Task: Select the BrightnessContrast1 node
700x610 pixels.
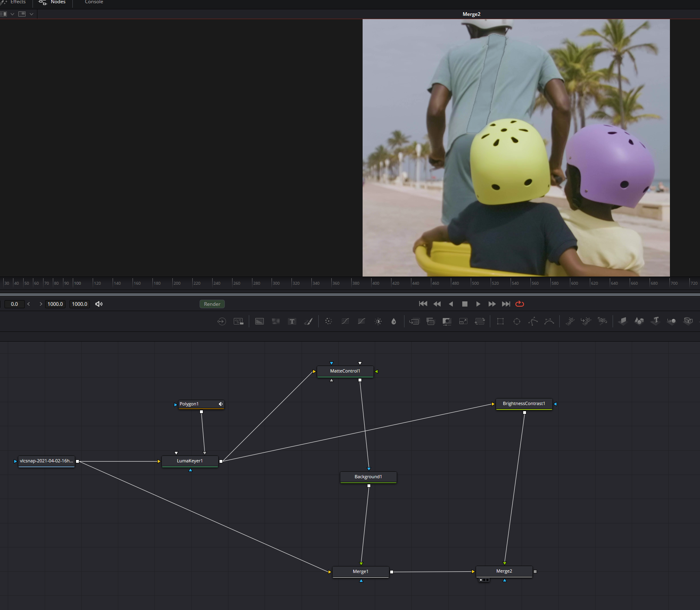Action: point(524,403)
